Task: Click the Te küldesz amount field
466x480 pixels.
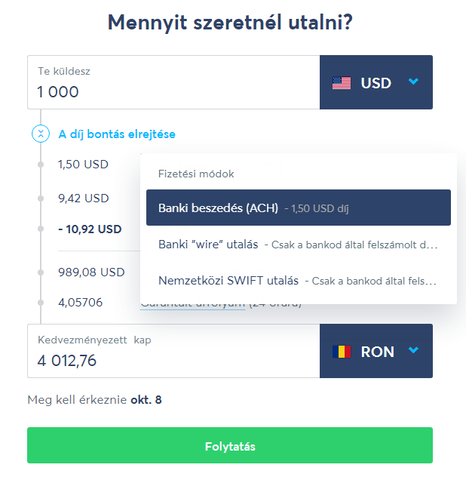Action: pyautogui.click(x=173, y=82)
